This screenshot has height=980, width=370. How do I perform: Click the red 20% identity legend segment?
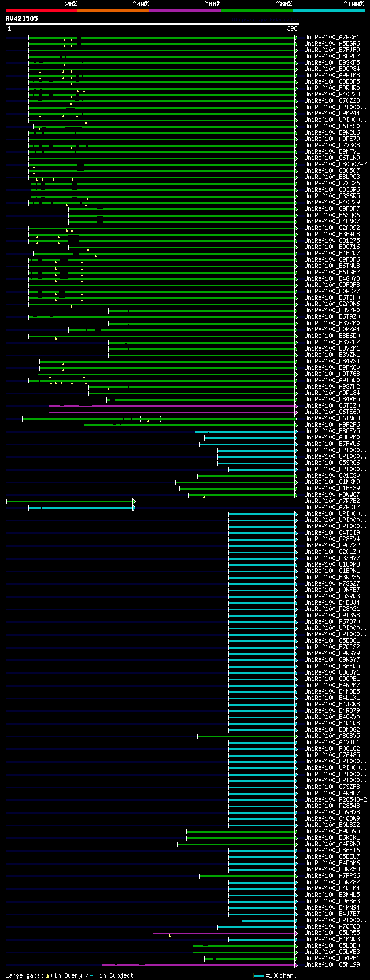(42, 10)
